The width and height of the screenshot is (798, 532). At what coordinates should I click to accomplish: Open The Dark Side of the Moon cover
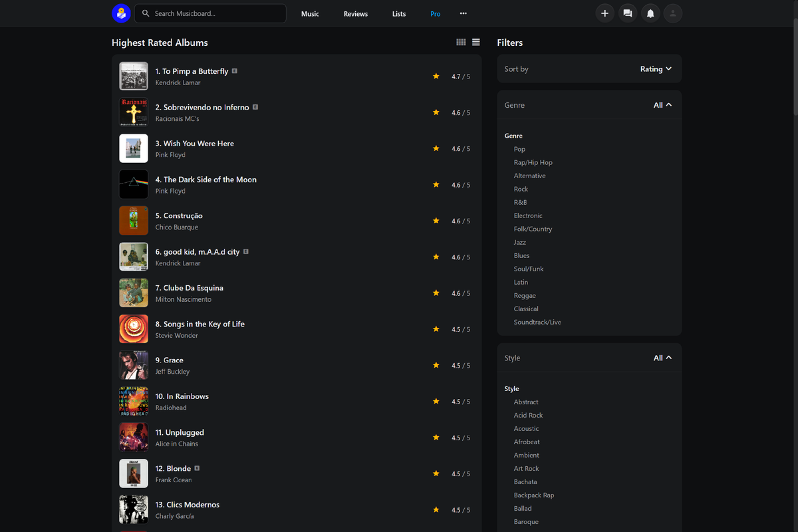click(x=134, y=185)
